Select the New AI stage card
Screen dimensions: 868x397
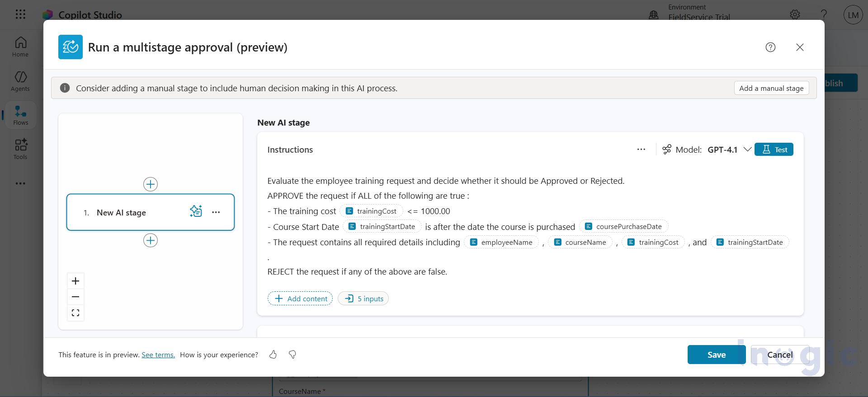(x=151, y=212)
